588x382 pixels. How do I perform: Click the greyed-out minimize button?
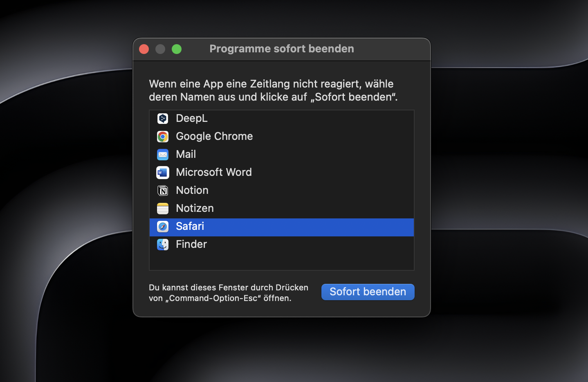click(x=160, y=49)
